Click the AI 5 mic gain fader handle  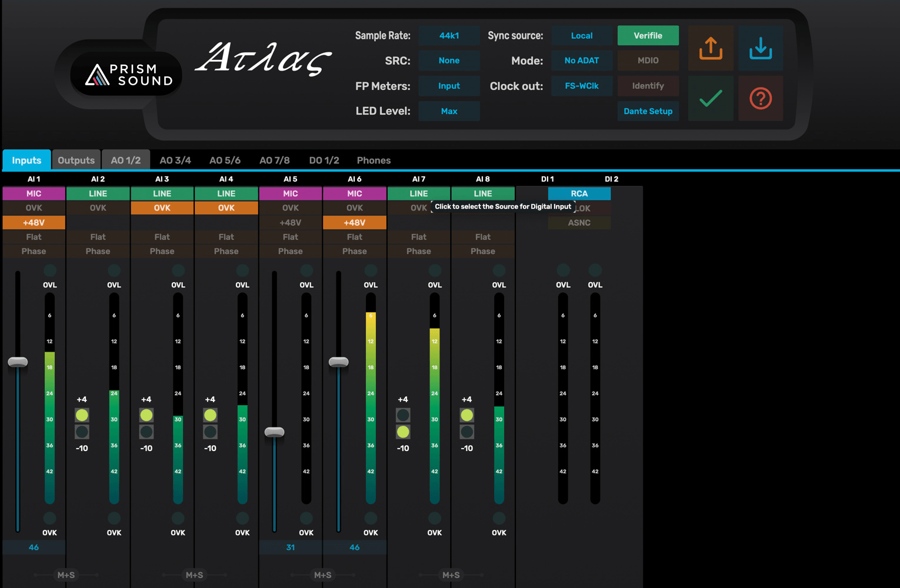[275, 432]
